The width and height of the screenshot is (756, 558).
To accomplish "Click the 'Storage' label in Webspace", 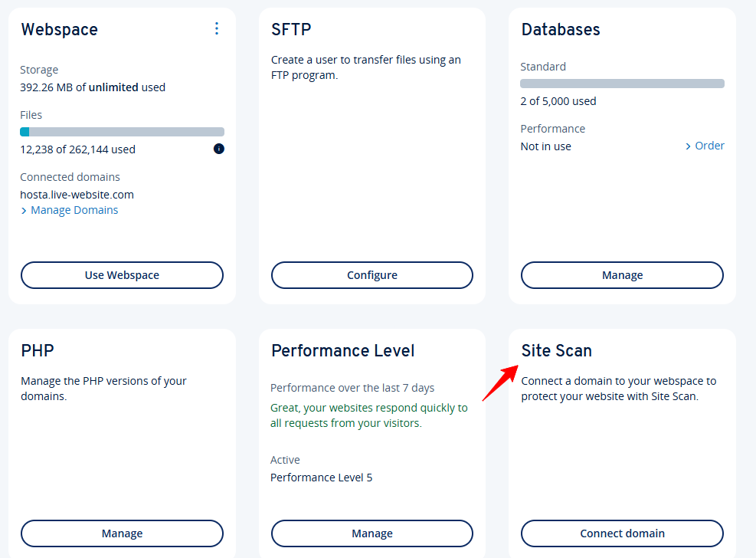I will tap(39, 70).
